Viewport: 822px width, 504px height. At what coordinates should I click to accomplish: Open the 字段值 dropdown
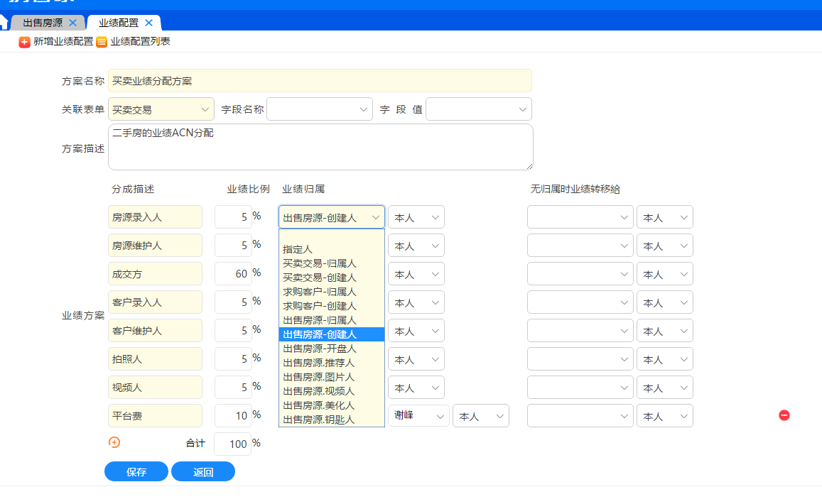(478, 109)
